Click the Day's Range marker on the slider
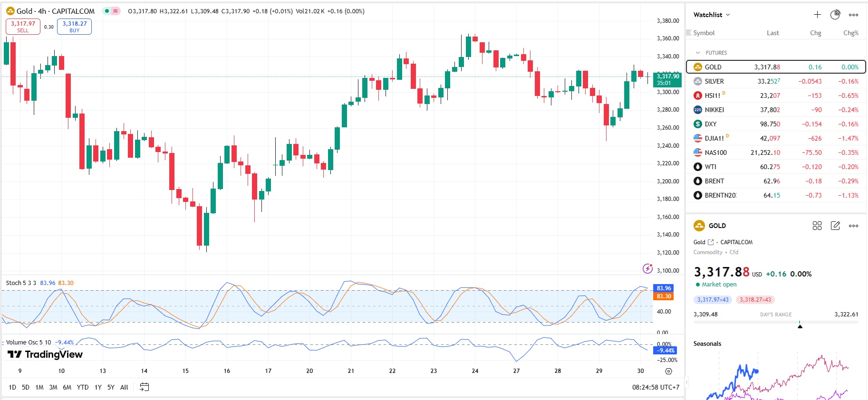Image resolution: width=868 pixels, height=400 pixels. tap(800, 325)
